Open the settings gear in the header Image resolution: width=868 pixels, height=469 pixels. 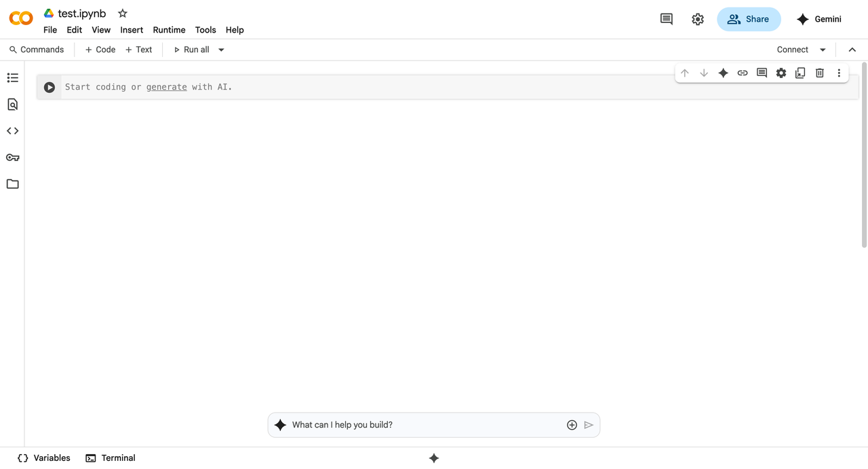(x=698, y=19)
